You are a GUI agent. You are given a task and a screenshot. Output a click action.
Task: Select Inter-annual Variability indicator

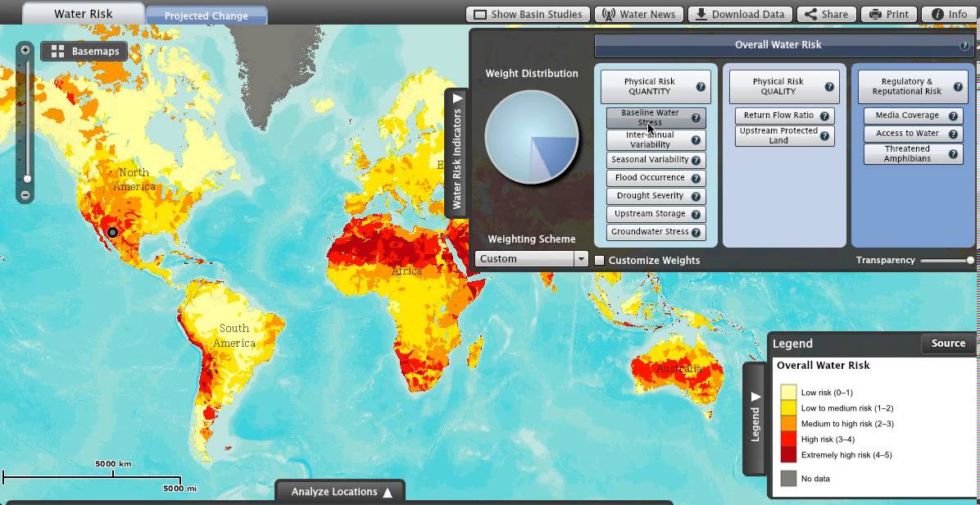pyautogui.click(x=656, y=140)
